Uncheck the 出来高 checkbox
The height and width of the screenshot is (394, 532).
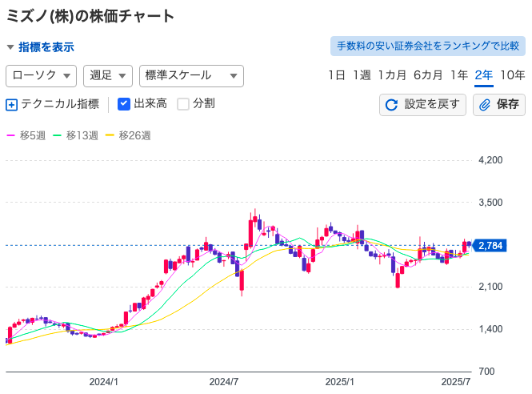coord(124,104)
